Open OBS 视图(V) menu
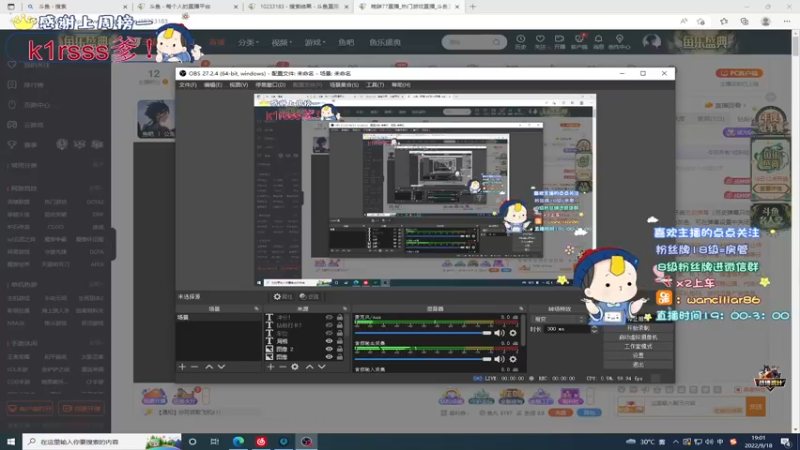Screen dimensions: 800x450 click(238, 85)
